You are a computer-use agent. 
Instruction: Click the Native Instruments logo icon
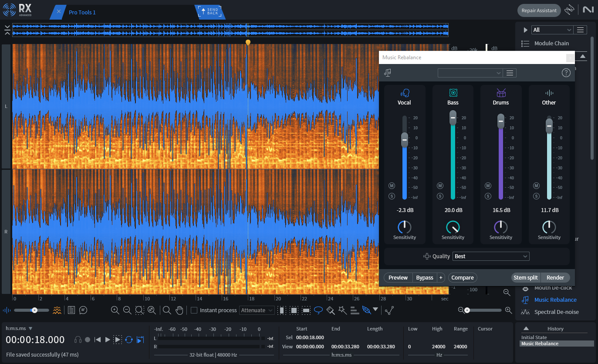point(588,10)
